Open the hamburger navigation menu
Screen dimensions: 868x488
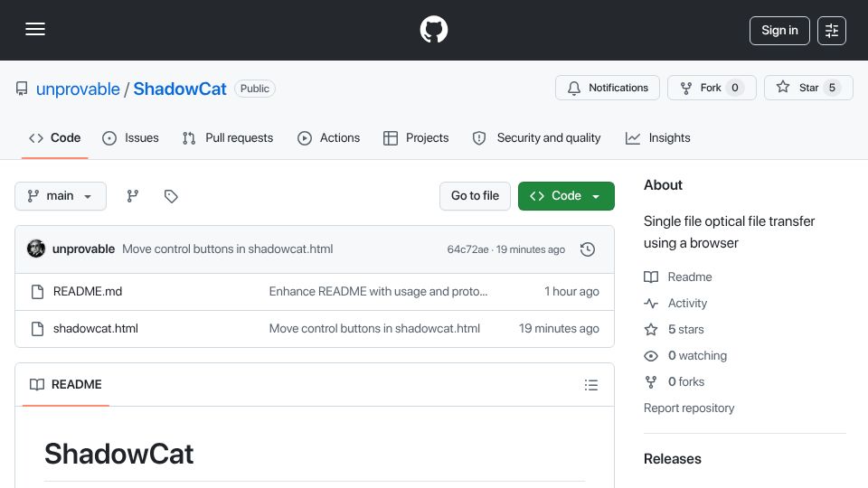tap(35, 29)
